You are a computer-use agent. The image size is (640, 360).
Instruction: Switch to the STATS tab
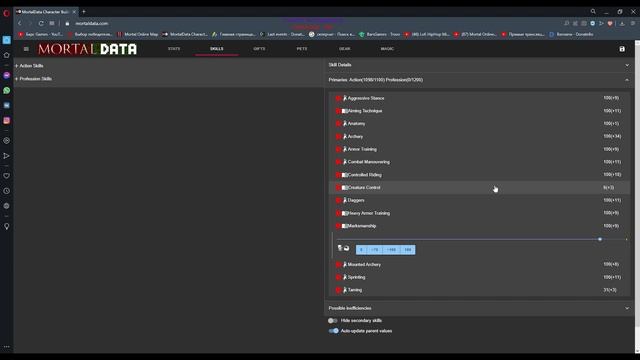click(x=174, y=49)
